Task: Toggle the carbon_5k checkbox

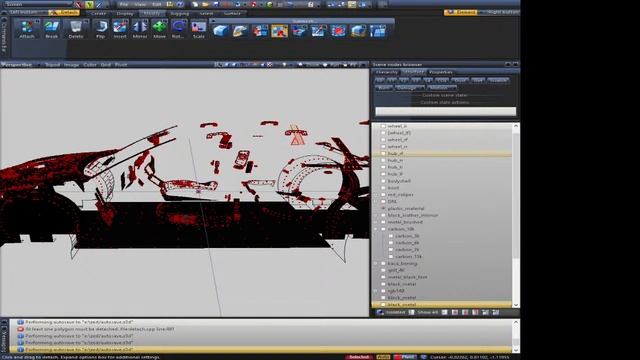Action: coord(391,236)
